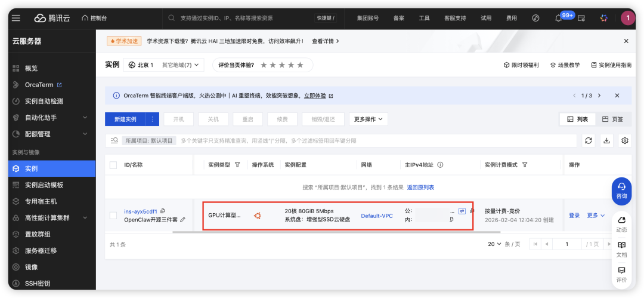The height and width of the screenshot is (298, 644).
Task: Filter by 实例计费模式 column
Action: (525, 165)
